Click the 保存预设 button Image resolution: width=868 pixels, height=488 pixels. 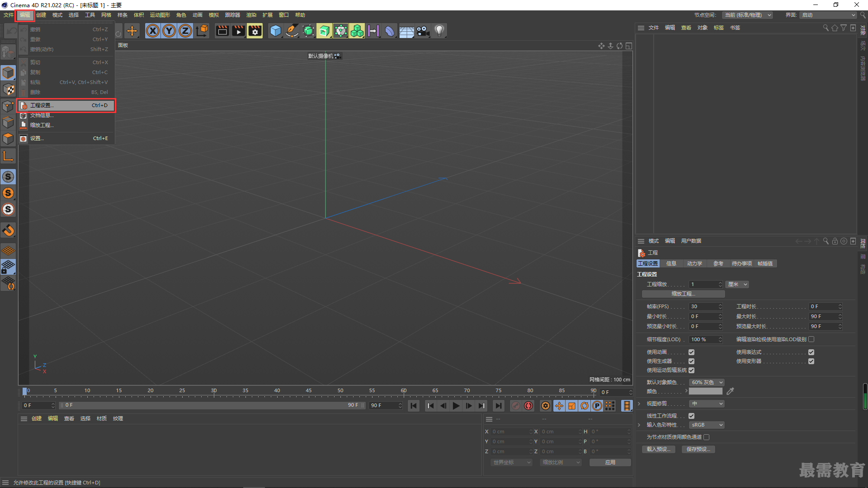(x=698, y=450)
